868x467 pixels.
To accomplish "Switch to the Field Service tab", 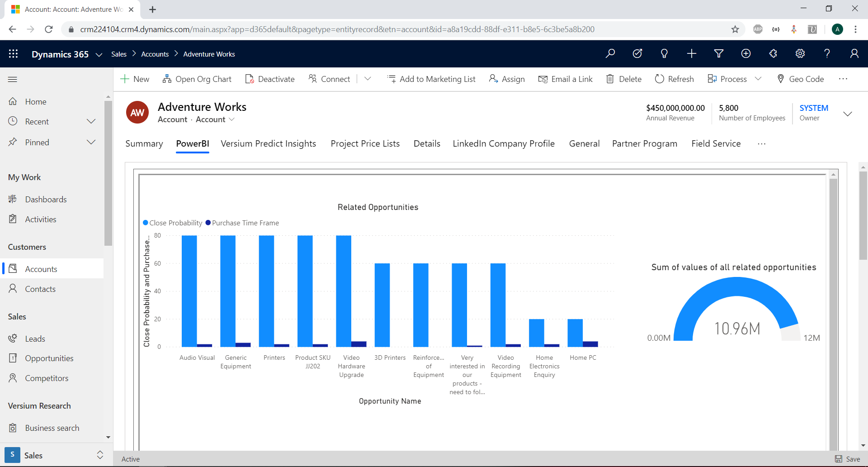I will click(716, 143).
